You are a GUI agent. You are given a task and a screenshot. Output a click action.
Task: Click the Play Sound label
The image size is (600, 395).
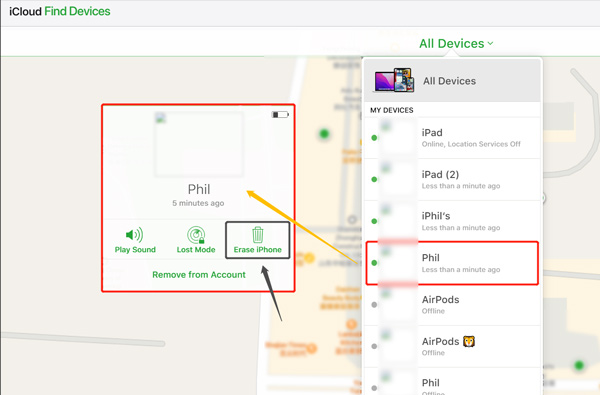(135, 250)
